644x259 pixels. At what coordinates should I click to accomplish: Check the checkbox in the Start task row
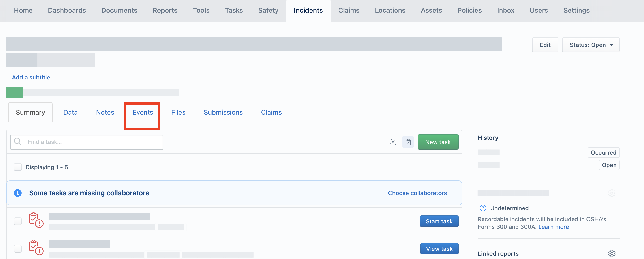coord(17,221)
